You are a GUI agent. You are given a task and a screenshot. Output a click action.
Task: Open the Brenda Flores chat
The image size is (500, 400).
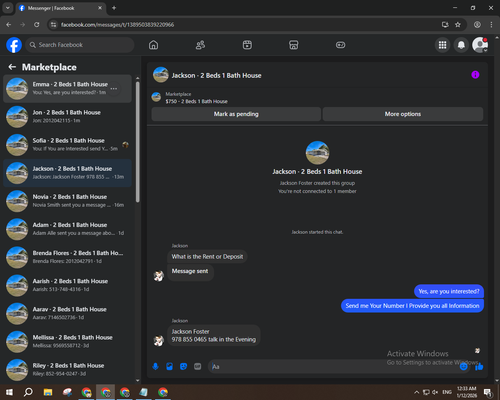pyautogui.click(x=67, y=257)
